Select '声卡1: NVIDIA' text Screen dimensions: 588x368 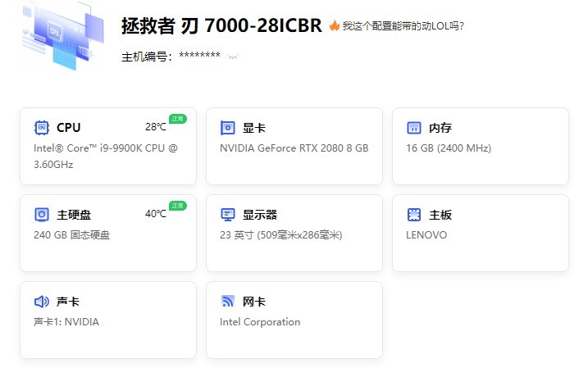[x=66, y=322]
